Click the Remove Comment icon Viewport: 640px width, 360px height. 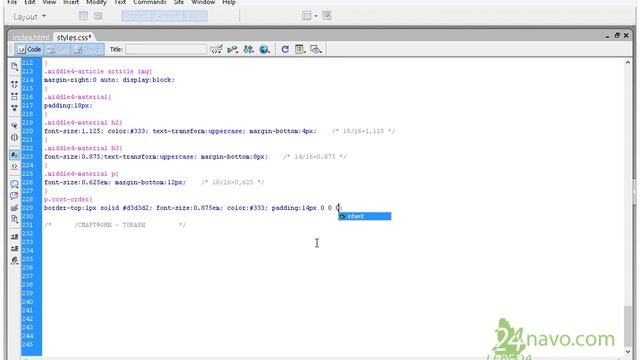tap(14, 196)
